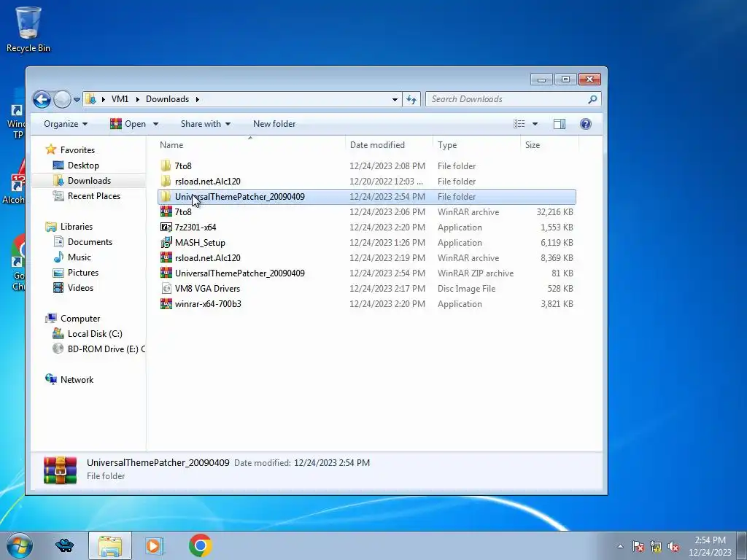Click the Refresh button beside address bar
The width and height of the screenshot is (747, 560).
411,99
